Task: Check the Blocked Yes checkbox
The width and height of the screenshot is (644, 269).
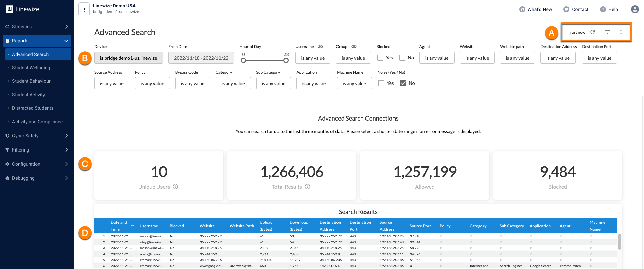Action: pyautogui.click(x=380, y=58)
